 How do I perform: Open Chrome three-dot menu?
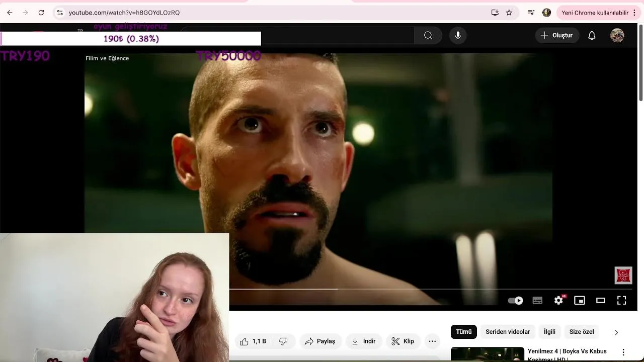(634, 13)
